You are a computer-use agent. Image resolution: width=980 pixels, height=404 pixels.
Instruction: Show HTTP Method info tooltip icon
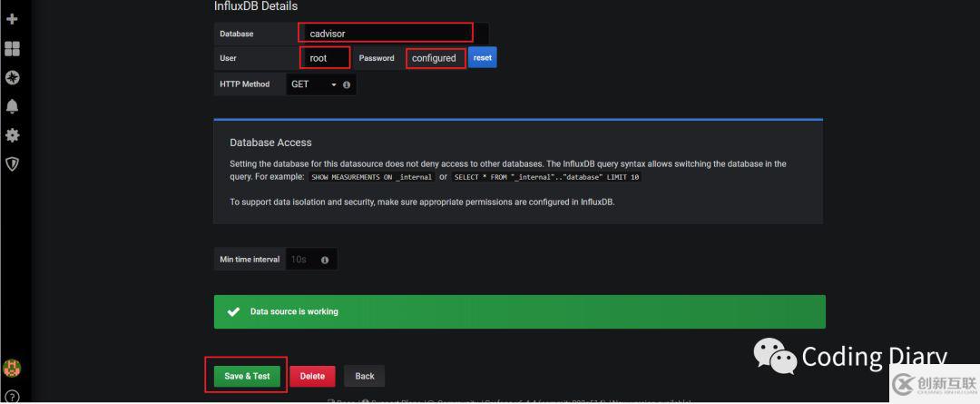point(347,84)
